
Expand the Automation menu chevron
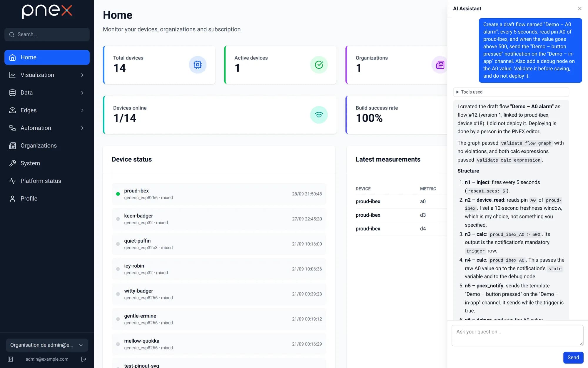(82, 128)
